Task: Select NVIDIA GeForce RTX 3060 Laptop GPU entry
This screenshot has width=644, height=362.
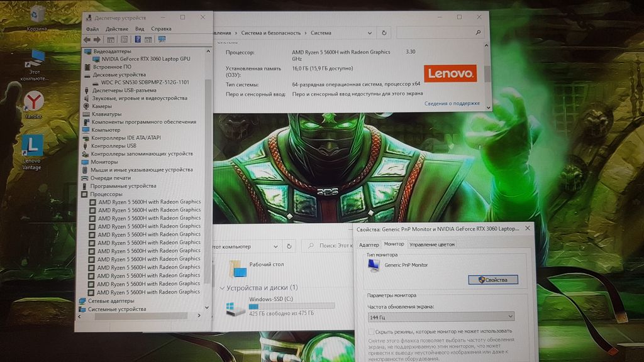Action: tap(145, 58)
